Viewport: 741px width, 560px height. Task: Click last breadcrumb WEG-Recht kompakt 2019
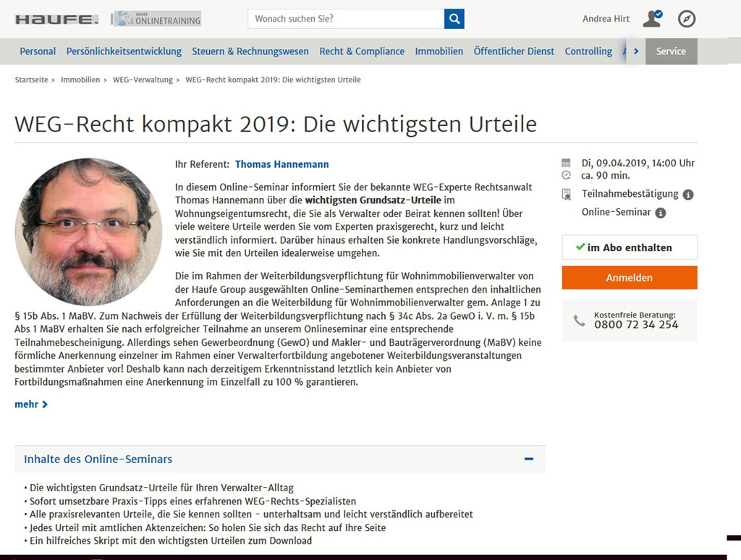(x=273, y=80)
